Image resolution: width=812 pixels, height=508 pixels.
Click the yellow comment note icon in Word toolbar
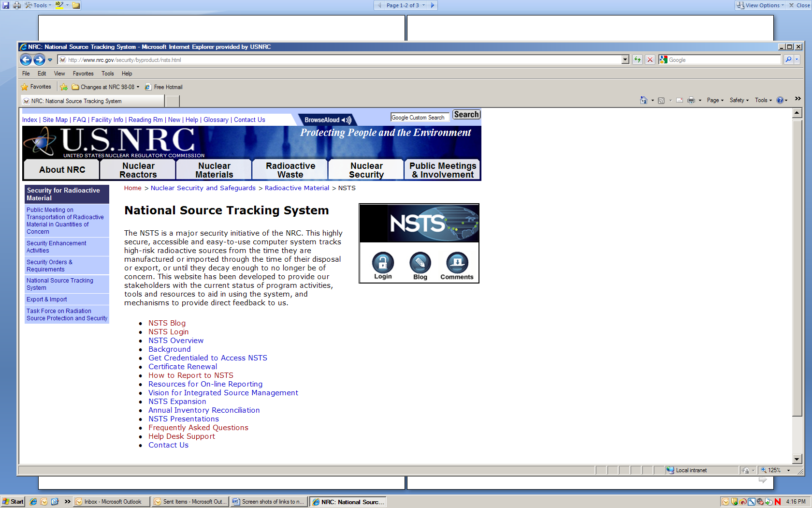pos(76,5)
